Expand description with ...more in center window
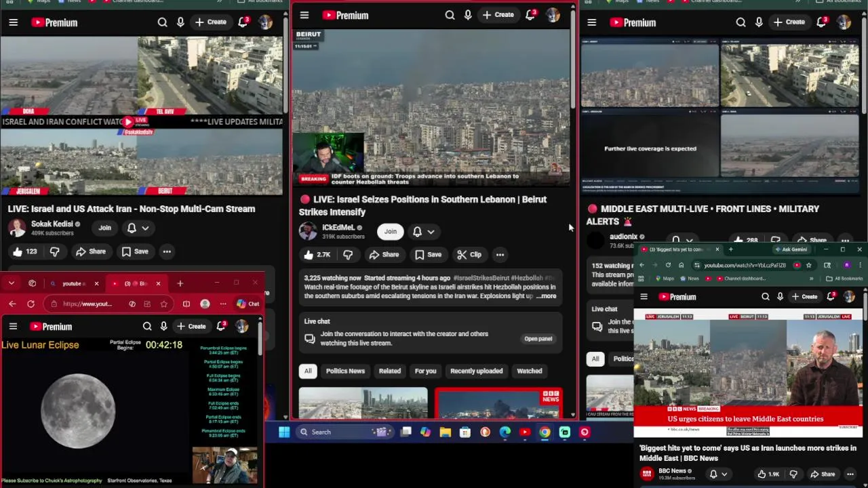This screenshot has width=868, height=488. pyautogui.click(x=546, y=296)
